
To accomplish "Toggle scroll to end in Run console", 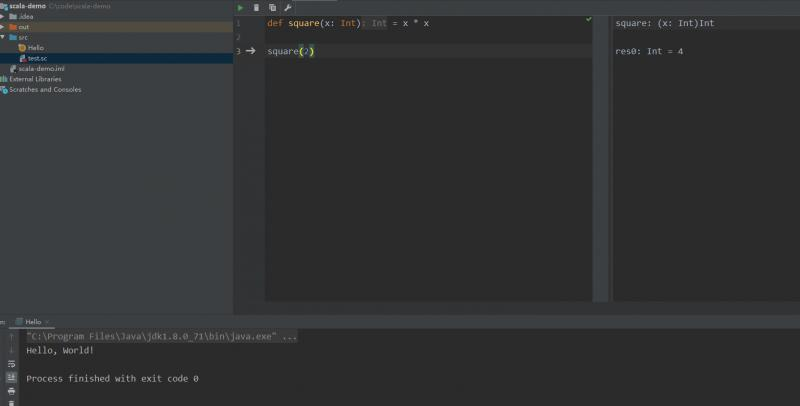I will (11, 377).
